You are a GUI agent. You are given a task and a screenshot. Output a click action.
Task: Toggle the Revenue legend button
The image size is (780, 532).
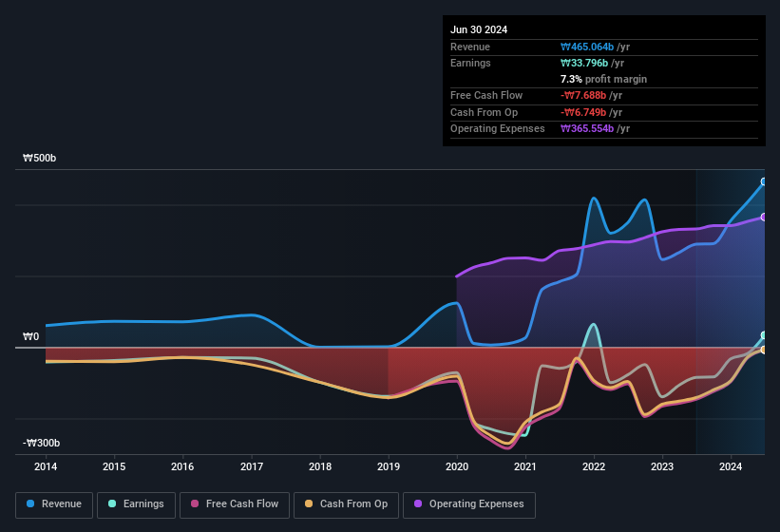pos(54,504)
